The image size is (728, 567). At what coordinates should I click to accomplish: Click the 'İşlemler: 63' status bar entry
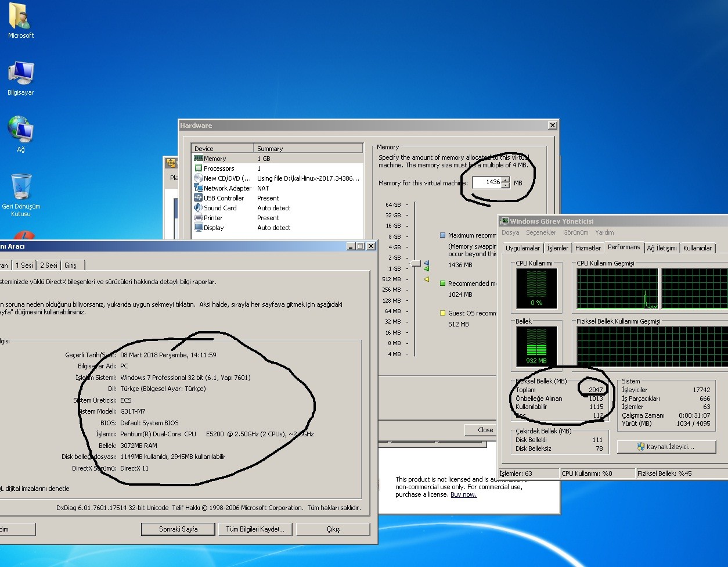529,473
